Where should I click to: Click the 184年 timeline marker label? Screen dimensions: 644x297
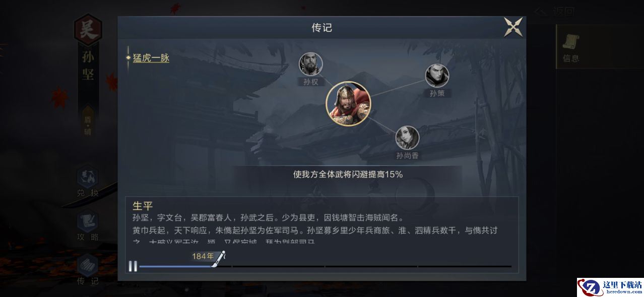tap(203, 256)
